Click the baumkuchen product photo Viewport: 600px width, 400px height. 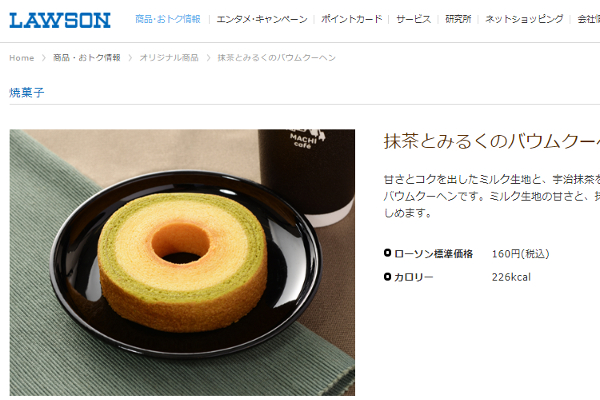[182, 263]
